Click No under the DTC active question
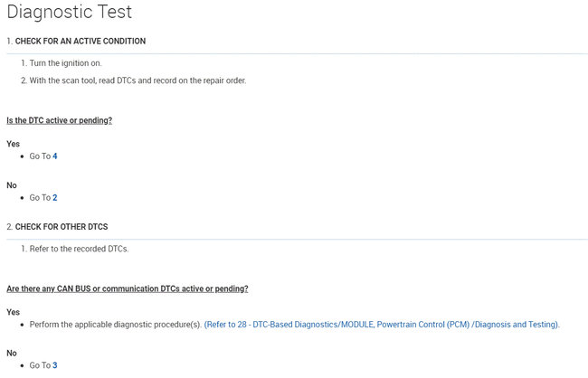 12,185
